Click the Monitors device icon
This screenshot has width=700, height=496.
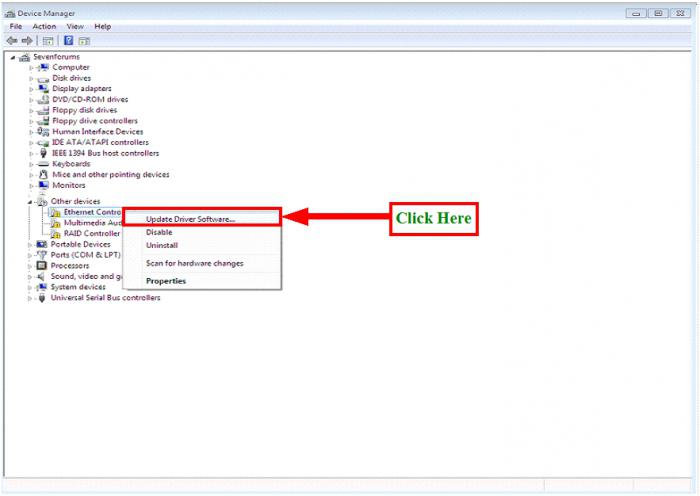43,186
